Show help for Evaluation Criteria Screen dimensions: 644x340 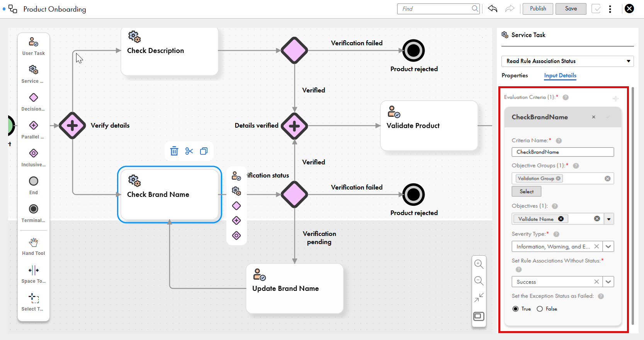click(566, 97)
